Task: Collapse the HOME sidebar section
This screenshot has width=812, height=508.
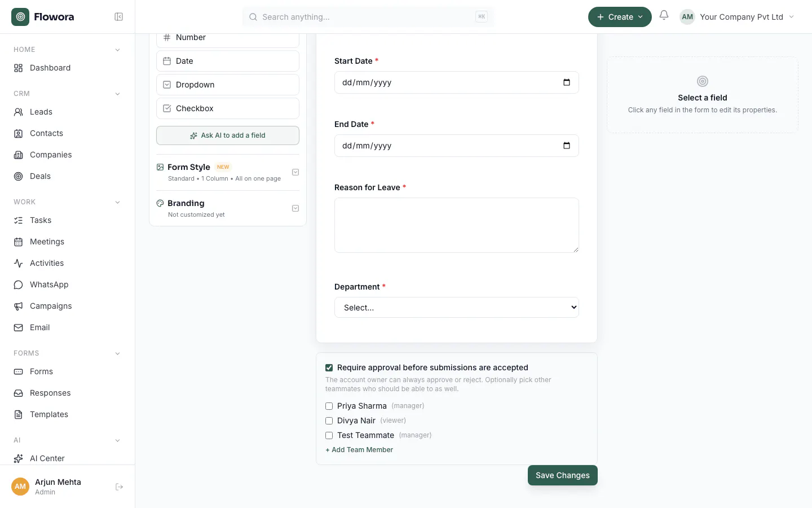Action: click(117, 50)
